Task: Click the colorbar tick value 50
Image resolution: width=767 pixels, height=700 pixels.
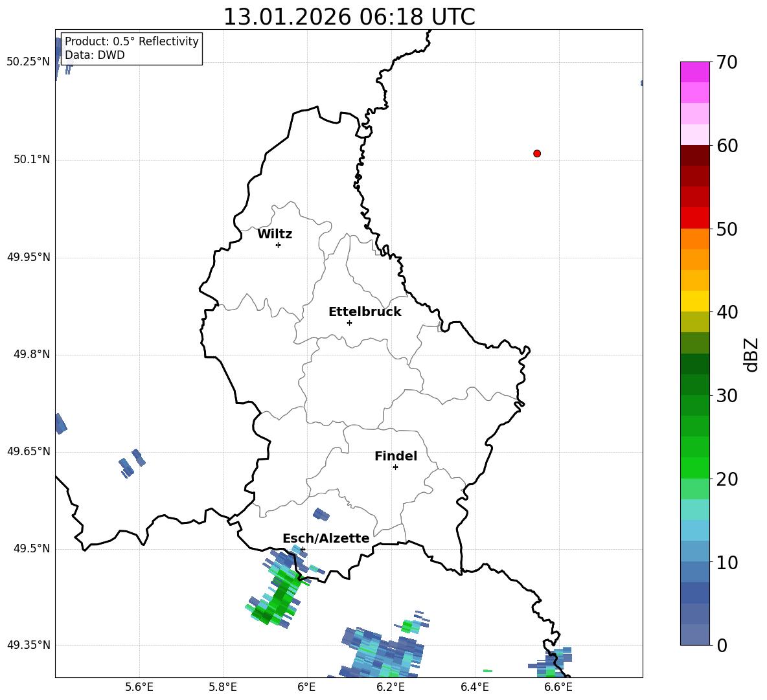Action: 726,229
